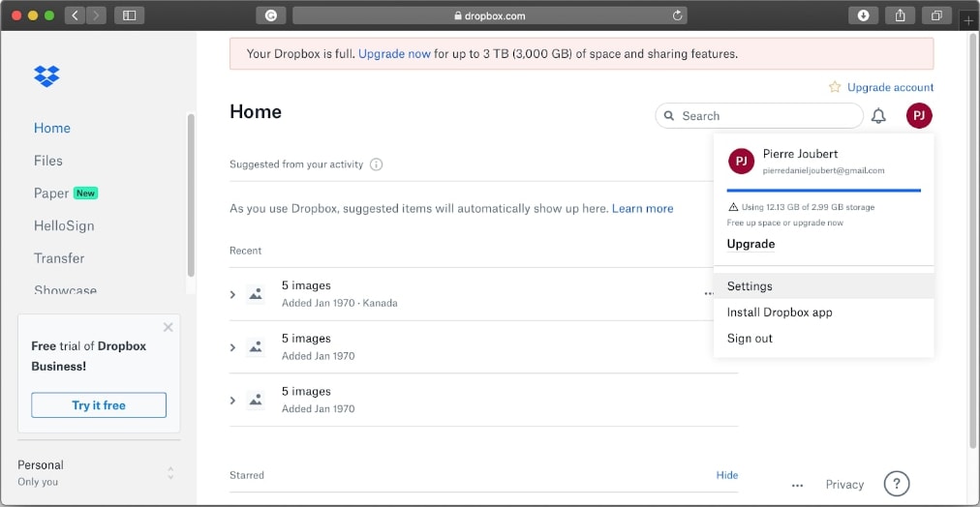Open the help question mark icon
Screen dimensions: 980x507
[x=897, y=485]
